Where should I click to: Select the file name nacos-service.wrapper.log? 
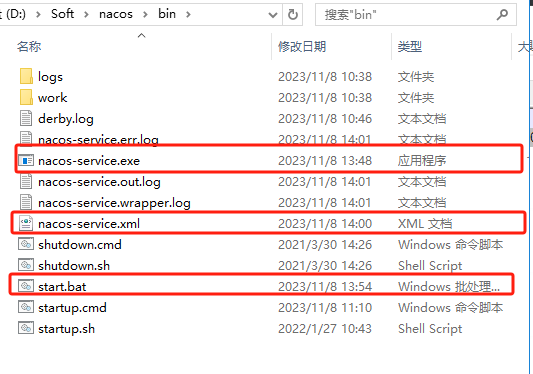tap(115, 203)
